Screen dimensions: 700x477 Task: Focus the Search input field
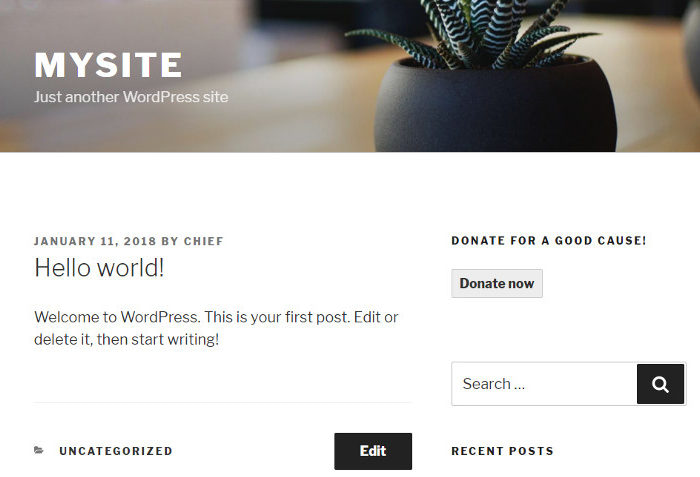(544, 384)
